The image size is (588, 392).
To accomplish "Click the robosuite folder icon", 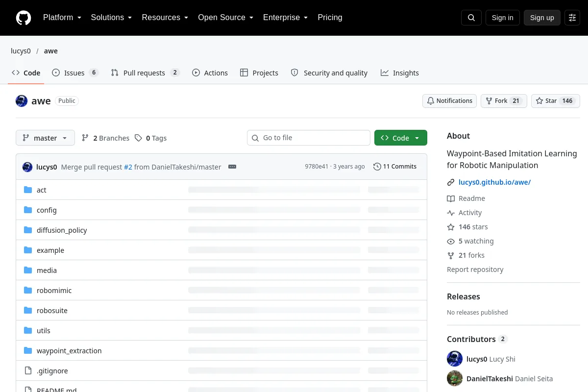I will [28, 310].
